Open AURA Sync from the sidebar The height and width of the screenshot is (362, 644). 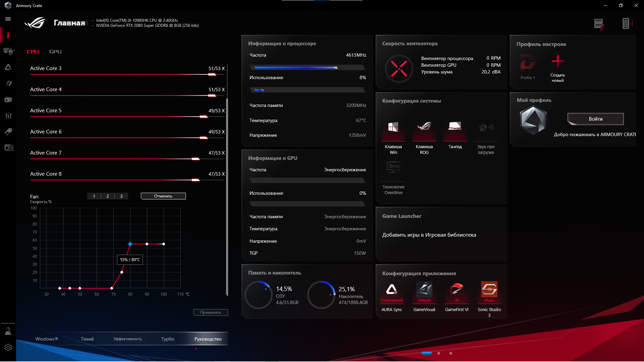[x=8, y=67]
